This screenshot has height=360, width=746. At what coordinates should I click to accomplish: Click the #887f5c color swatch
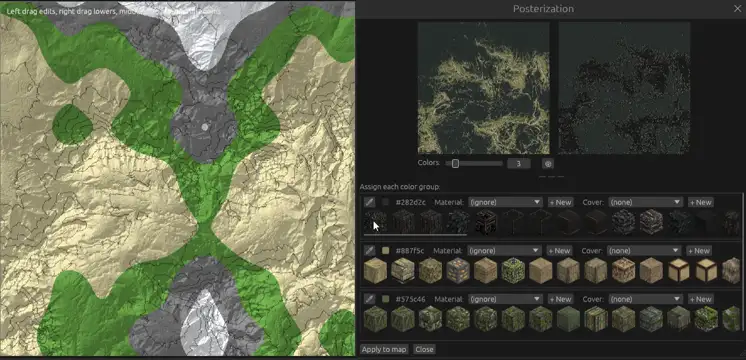point(385,251)
